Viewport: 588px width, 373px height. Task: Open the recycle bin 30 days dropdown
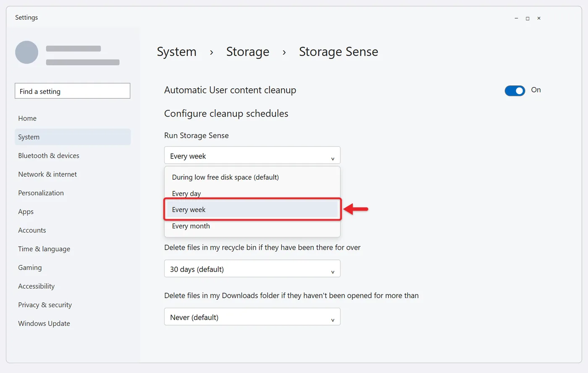252,269
